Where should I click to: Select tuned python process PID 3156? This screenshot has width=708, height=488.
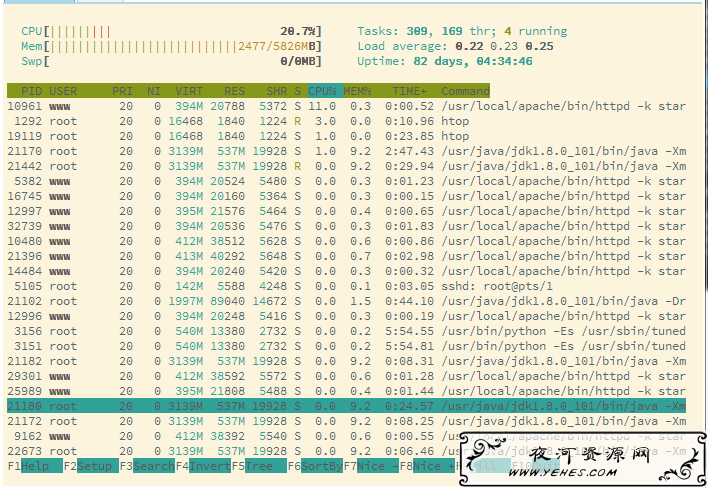tap(346, 331)
